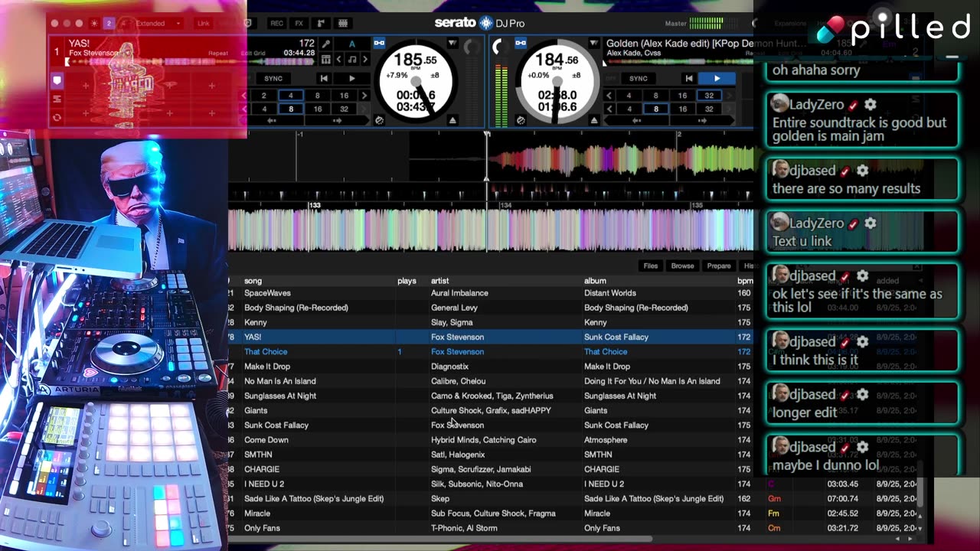Click right deck upper loop sizes left chevron
Image resolution: width=980 pixels, height=551 pixels.
coord(609,96)
